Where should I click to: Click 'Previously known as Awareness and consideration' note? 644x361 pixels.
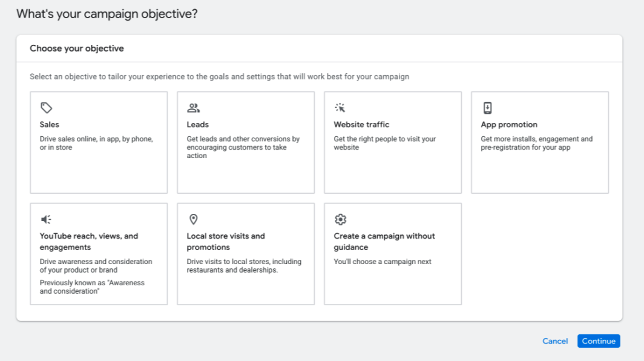coord(92,287)
